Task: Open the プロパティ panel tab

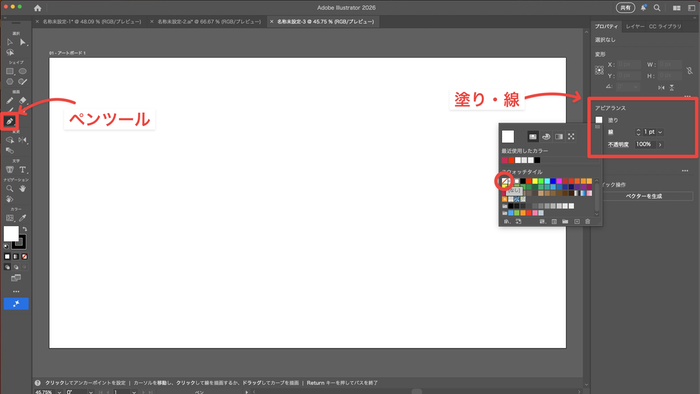Action: click(x=606, y=26)
